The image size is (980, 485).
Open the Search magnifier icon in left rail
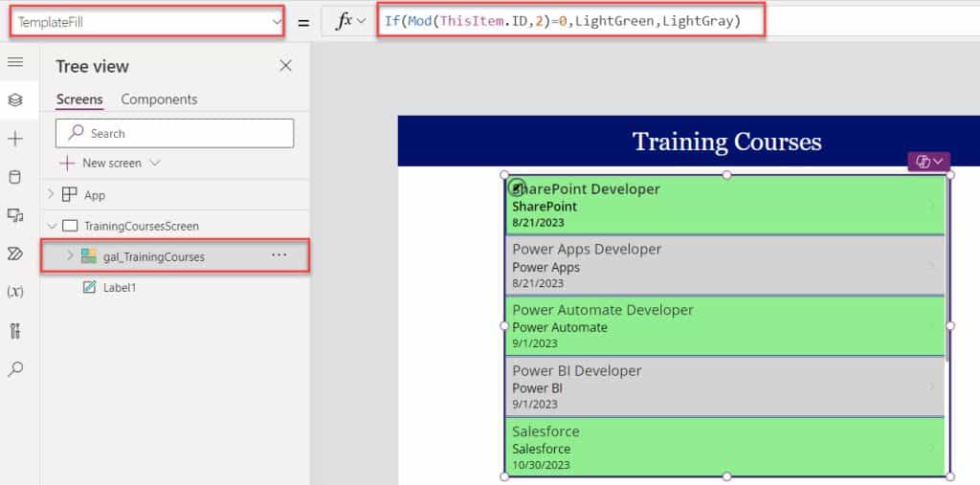[15, 368]
